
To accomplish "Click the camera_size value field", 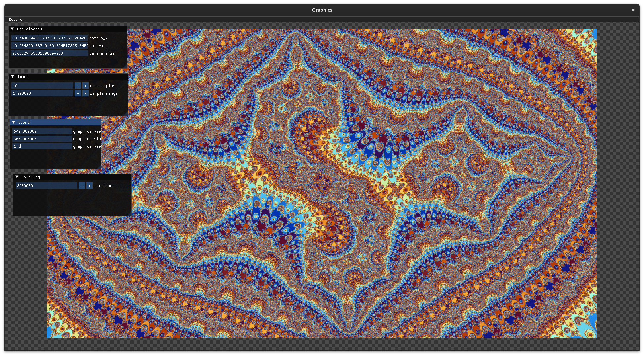I will point(49,53).
